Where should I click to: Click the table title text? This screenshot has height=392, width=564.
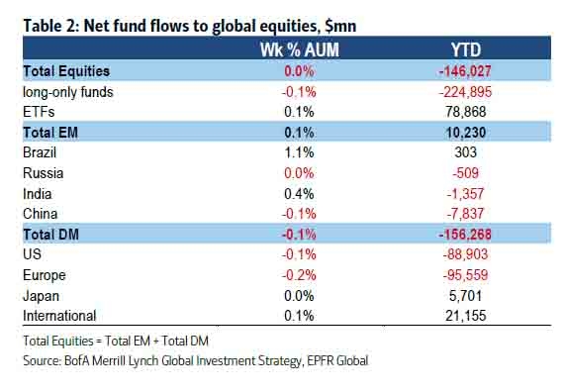tap(190, 26)
